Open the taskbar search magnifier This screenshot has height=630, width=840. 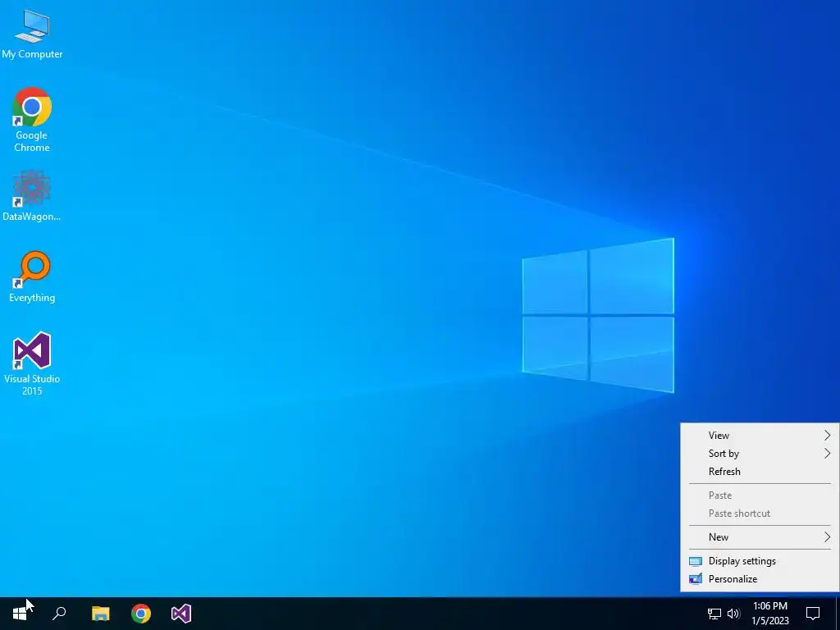pyautogui.click(x=59, y=614)
